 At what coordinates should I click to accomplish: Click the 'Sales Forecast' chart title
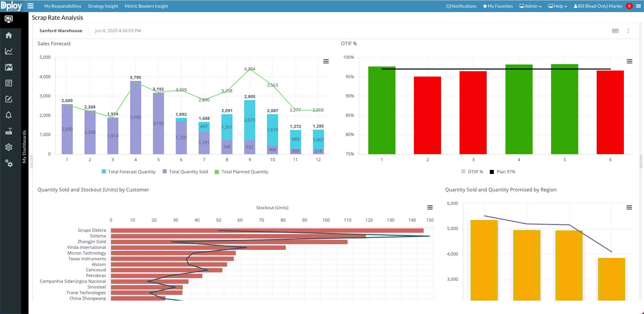pos(54,43)
